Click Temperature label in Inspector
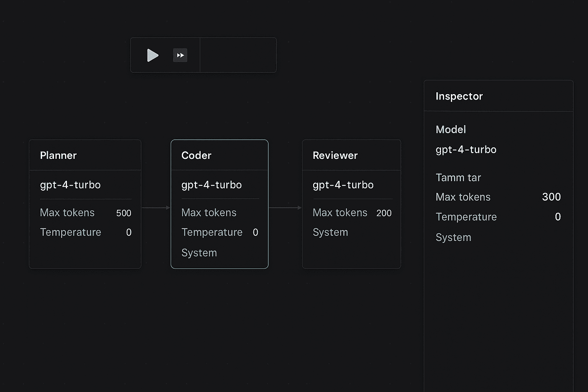 [x=466, y=217]
